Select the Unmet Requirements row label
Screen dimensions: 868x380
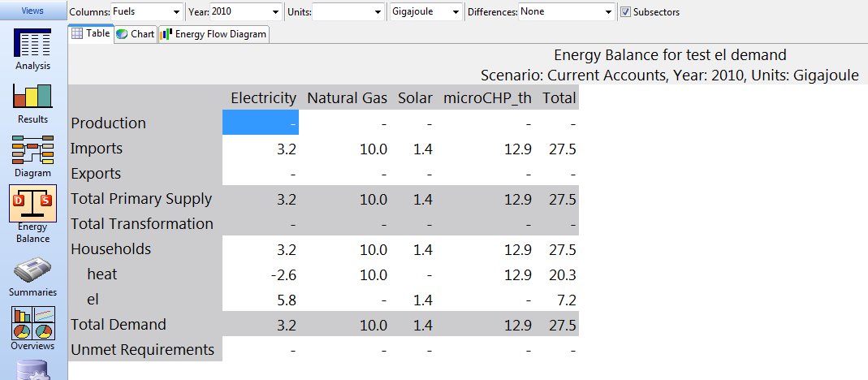(145, 349)
